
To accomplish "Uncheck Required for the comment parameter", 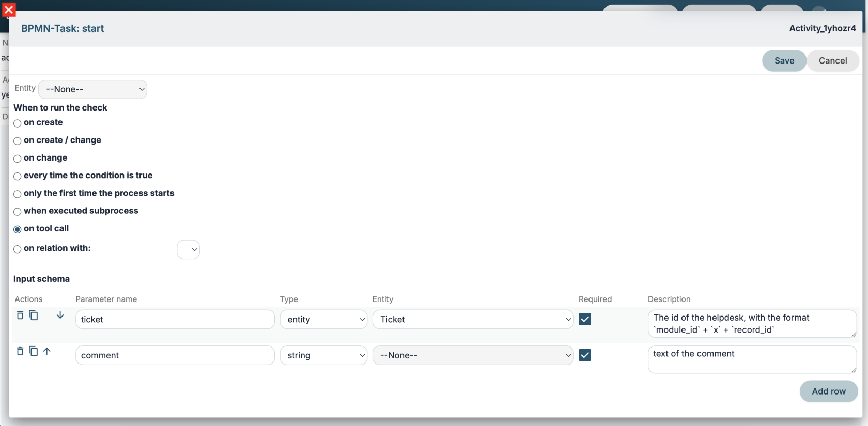I will click(585, 355).
